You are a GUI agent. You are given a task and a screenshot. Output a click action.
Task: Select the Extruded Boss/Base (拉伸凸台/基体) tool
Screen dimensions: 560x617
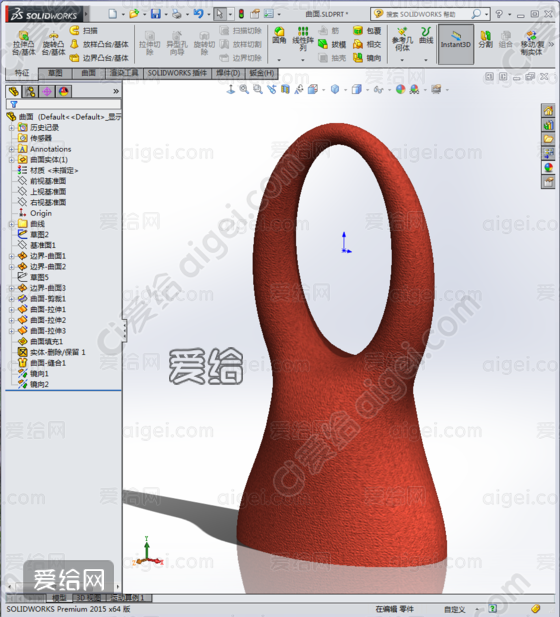(x=24, y=43)
